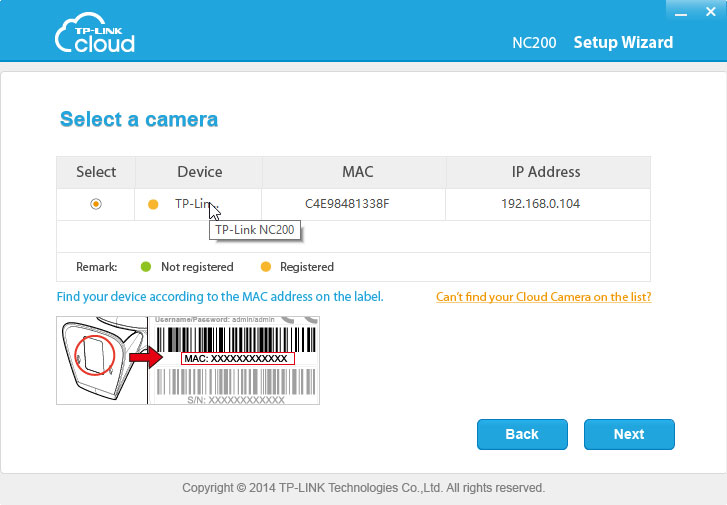Close the Setup Wizard window
Screen dimensions: 727x505
coord(710,12)
